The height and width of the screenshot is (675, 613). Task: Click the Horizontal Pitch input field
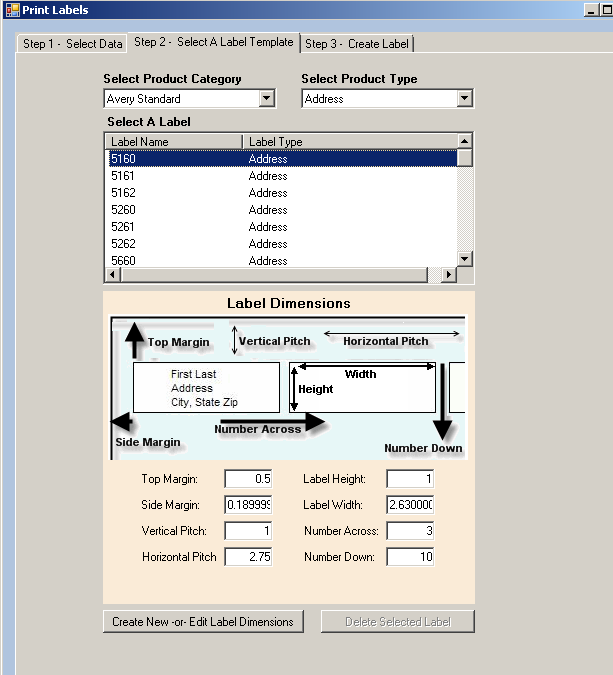click(x=248, y=557)
